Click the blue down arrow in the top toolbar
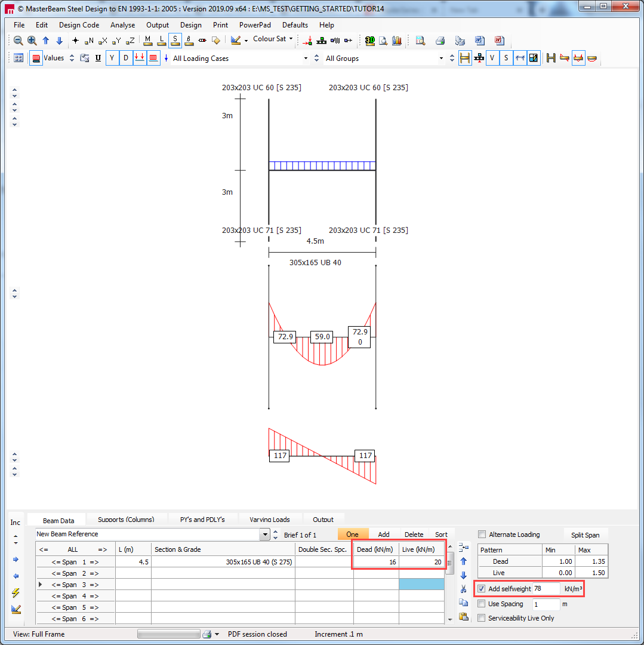The image size is (644, 645). pos(59,41)
